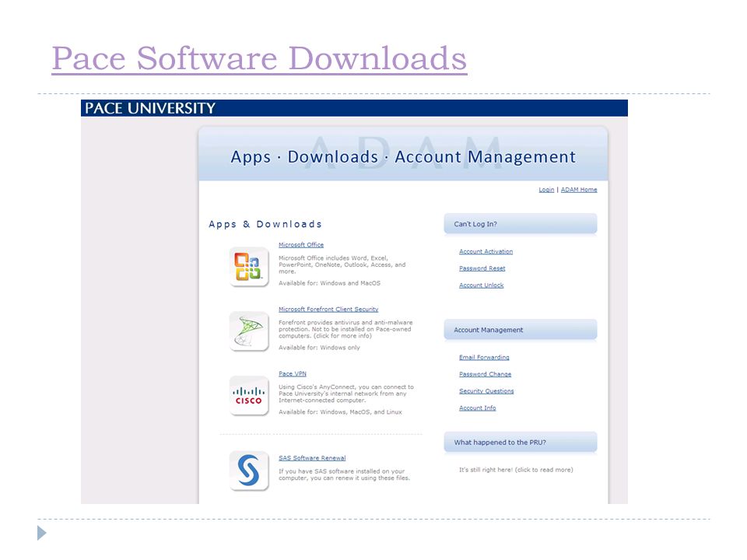Go to ADAM Home link
The image size is (747, 560).
tap(579, 190)
